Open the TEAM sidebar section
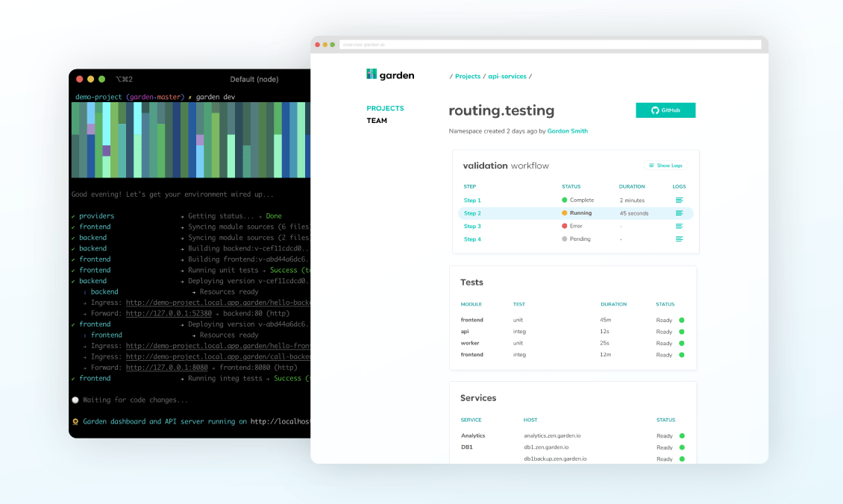Image resolution: width=843 pixels, height=504 pixels. pyautogui.click(x=377, y=120)
